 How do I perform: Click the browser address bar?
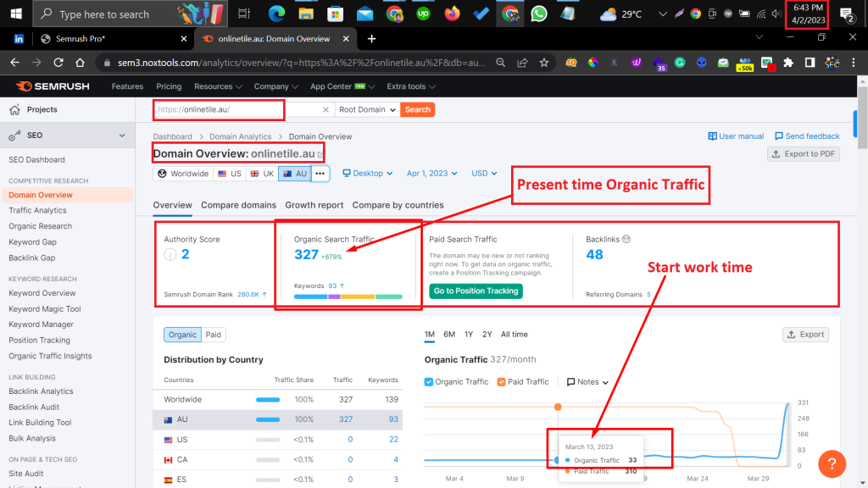click(x=302, y=63)
